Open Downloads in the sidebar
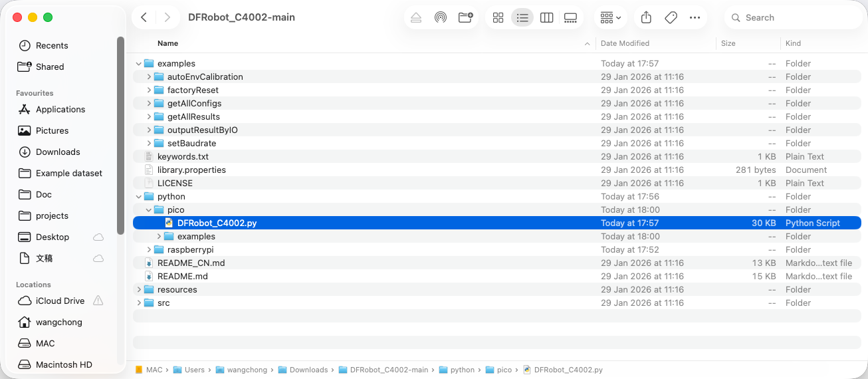Screen dimensions: 868x379 point(58,152)
